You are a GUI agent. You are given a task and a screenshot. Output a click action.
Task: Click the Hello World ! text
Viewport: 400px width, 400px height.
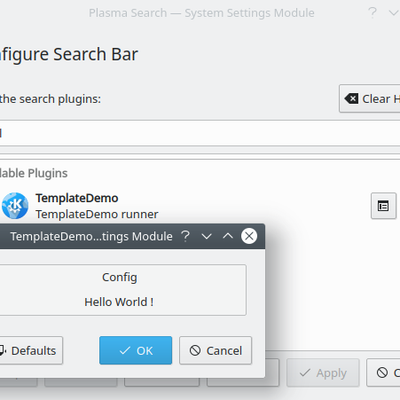click(119, 302)
